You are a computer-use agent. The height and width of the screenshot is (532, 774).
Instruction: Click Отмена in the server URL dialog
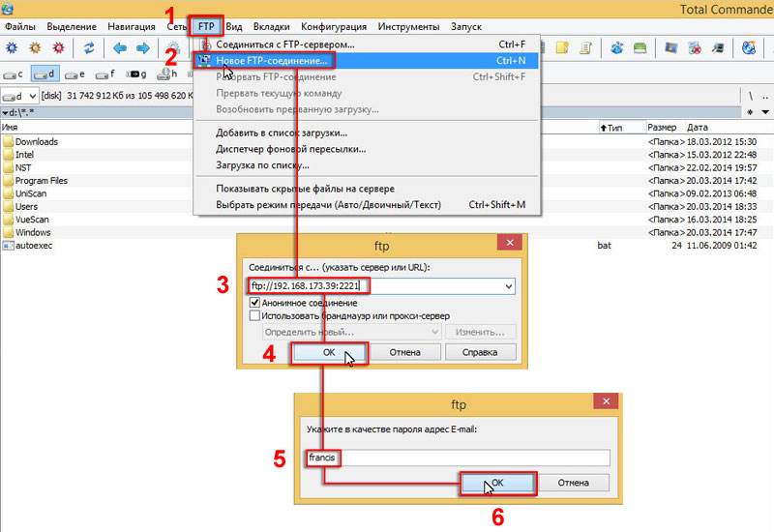pyautogui.click(x=404, y=352)
